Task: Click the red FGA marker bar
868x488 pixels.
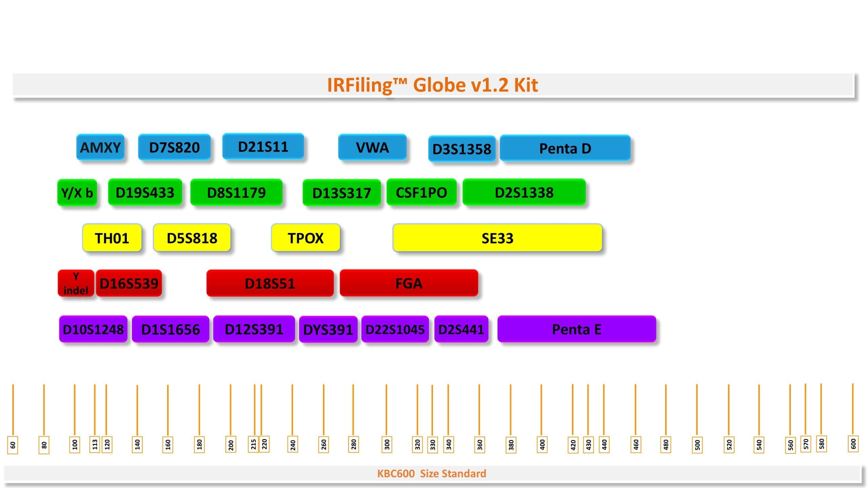Action: tap(409, 283)
